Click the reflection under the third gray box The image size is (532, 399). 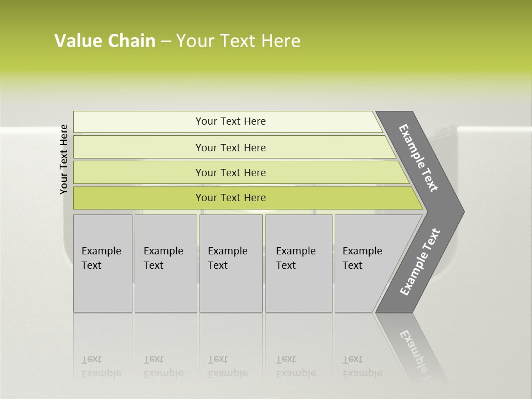tap(227, 366)
